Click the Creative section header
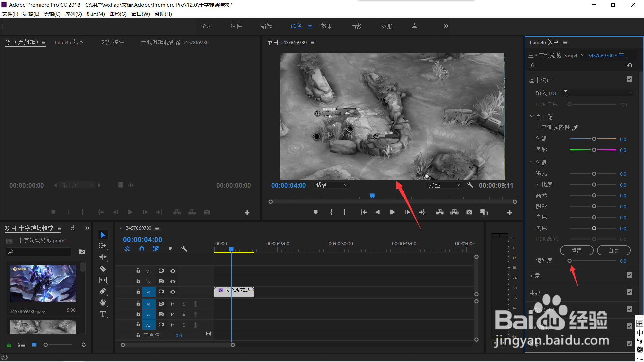The image size is (644, 362). [x=535, y=276]
